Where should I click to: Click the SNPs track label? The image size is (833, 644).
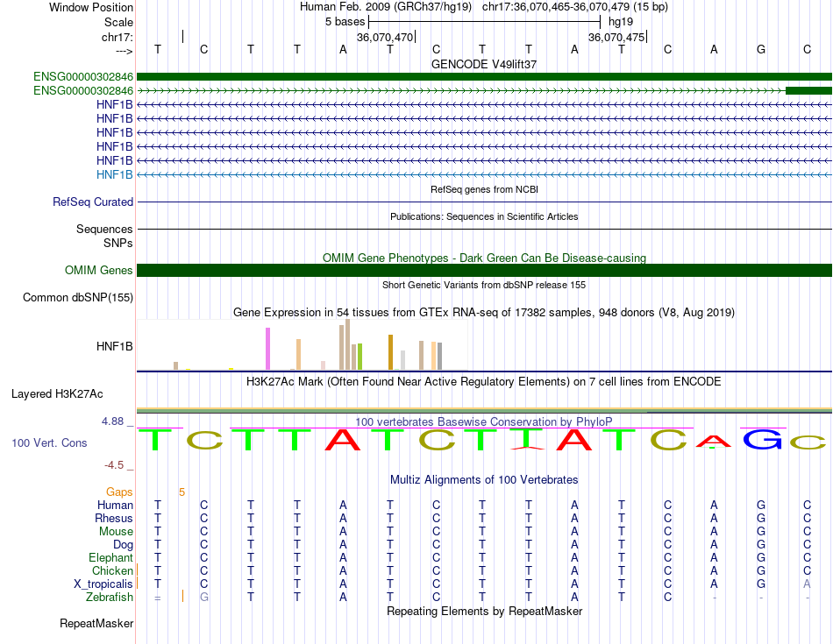(x=118, y=244)
